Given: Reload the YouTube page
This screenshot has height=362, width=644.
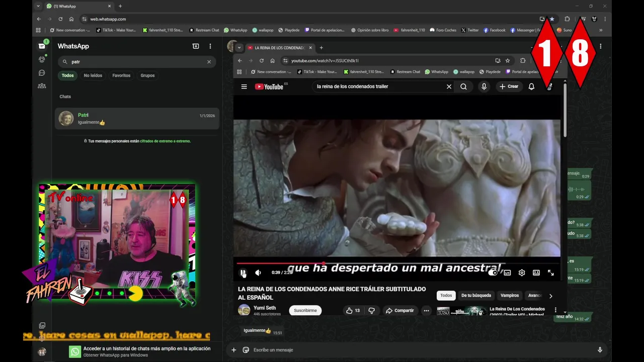Looking at the screenshot, I should click(261, 61).
